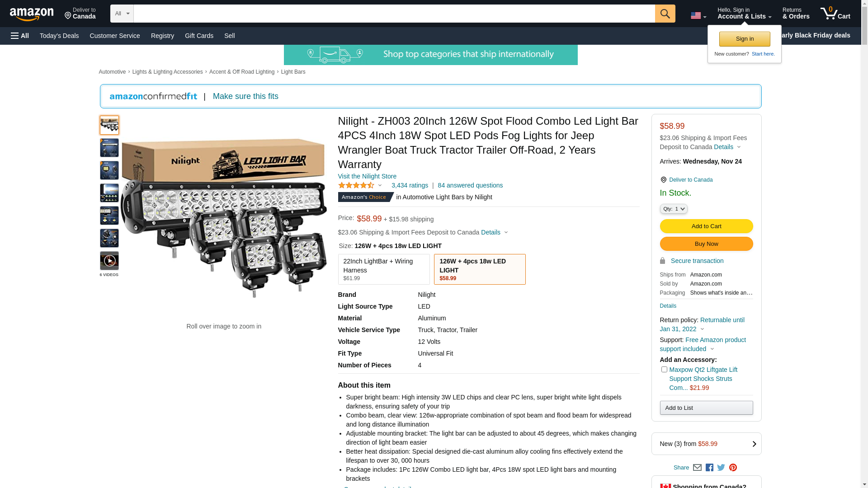868x488 pixels.
Task: Open Gift Cards in the nav bar
Action: click(x=199, y=36)
